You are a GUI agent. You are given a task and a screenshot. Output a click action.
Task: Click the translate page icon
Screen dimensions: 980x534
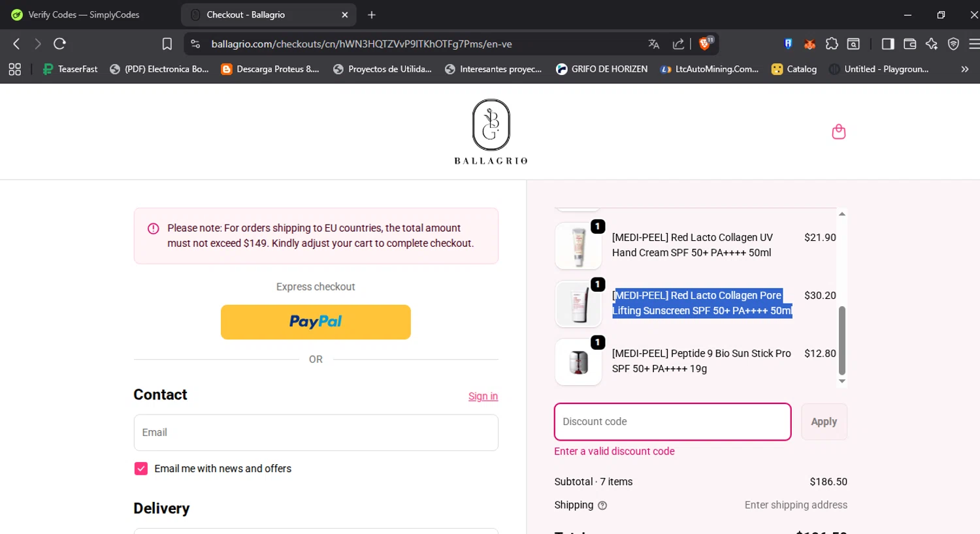click(653, 44)
